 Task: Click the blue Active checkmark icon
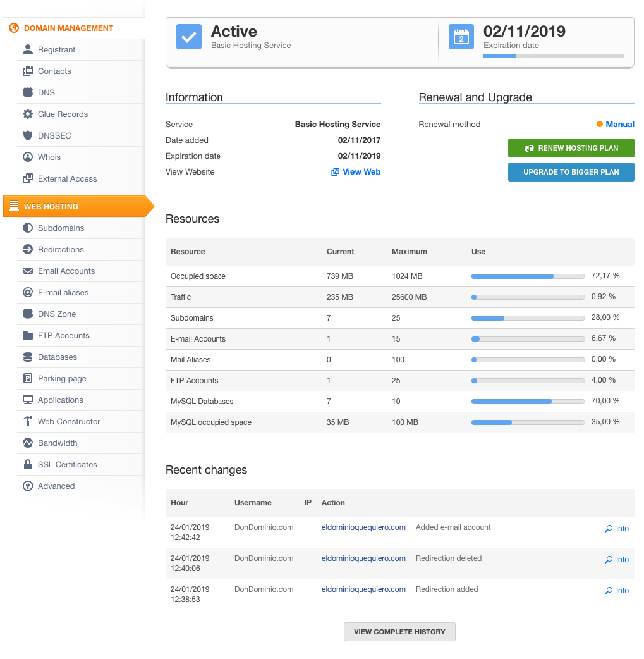[x=188, y=37]
